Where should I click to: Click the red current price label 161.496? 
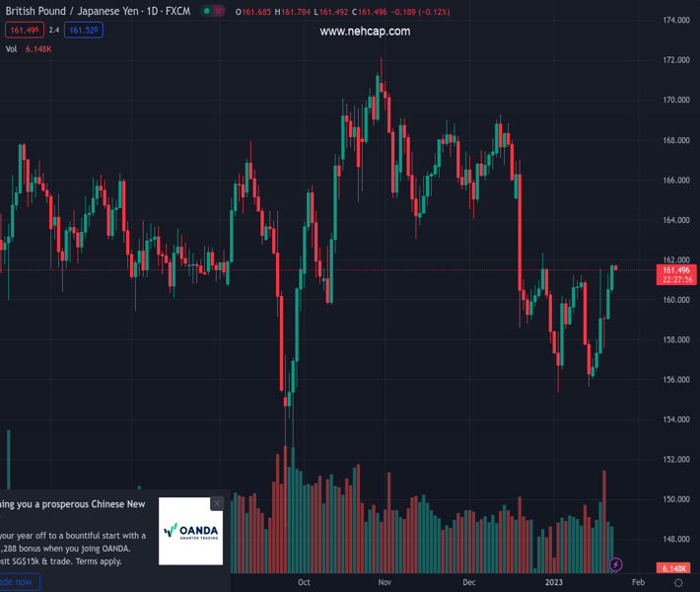[x=675, y=269]
